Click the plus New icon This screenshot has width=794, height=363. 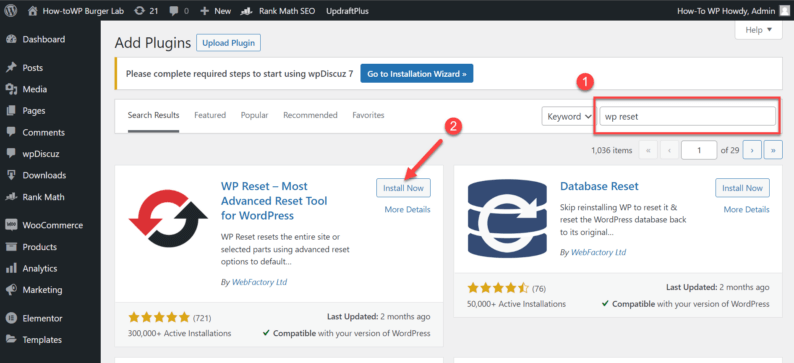click(205, 11)
